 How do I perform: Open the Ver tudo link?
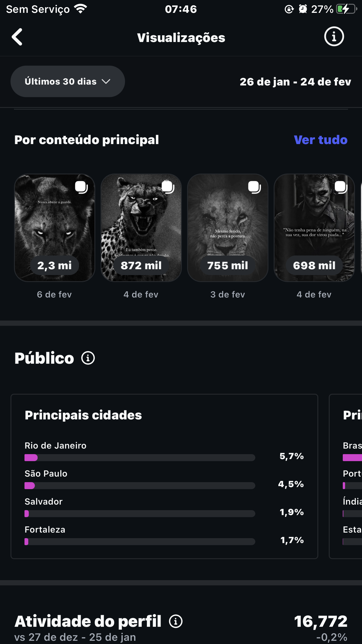point(321,140)
